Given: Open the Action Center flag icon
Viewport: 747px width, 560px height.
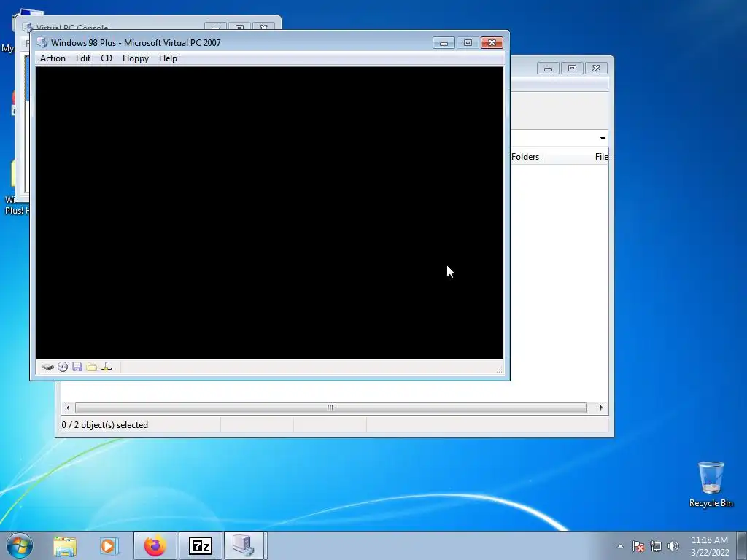Looking at the screenshot, I should pos(638,546).
